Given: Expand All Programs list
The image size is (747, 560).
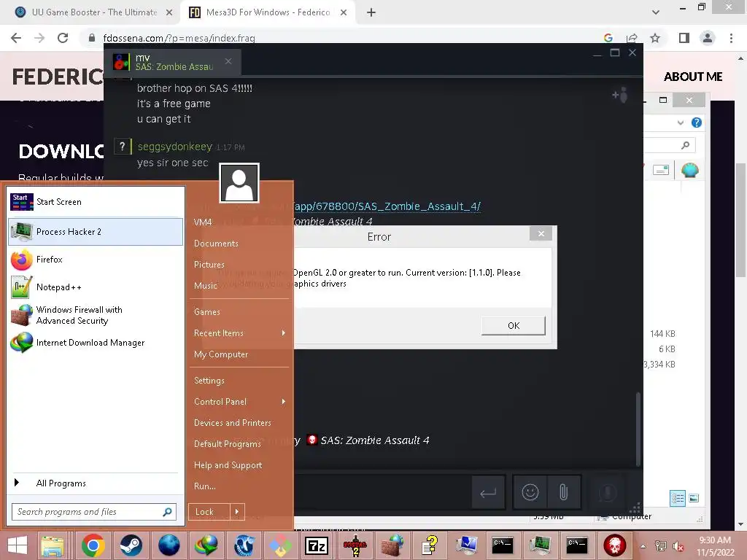Looking at the screenshot, I should [96, 483].
